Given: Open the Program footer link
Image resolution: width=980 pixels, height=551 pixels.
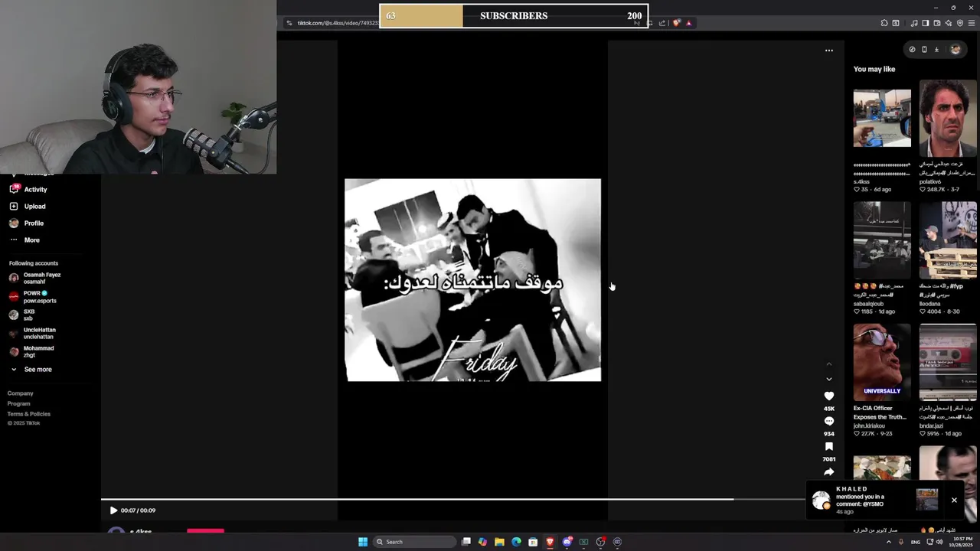Looking at the screenshot, I should click(19, 403).
